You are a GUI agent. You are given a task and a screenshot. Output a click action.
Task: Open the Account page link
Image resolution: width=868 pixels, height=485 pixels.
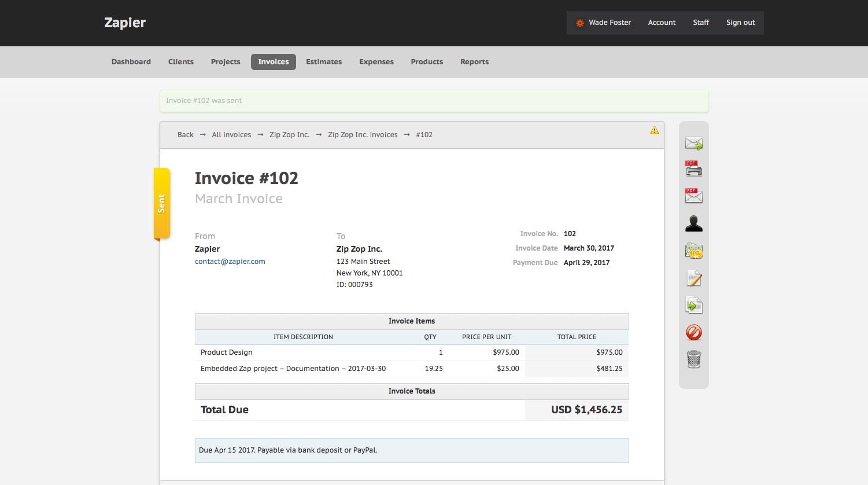[x=662, y=23]
